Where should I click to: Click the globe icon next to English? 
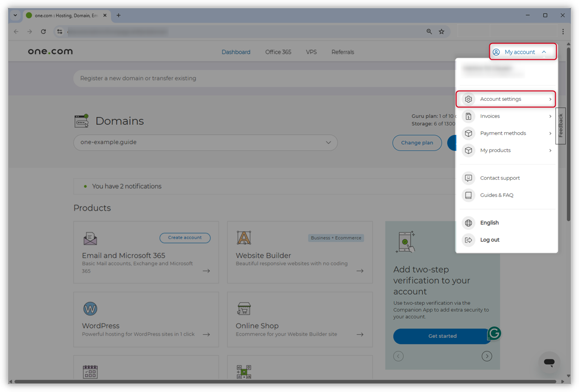[468, 222]
